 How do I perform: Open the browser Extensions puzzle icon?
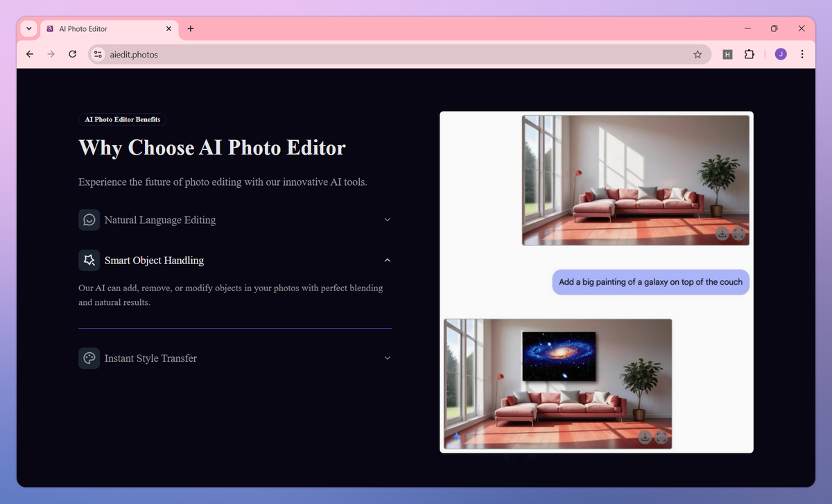749,54
